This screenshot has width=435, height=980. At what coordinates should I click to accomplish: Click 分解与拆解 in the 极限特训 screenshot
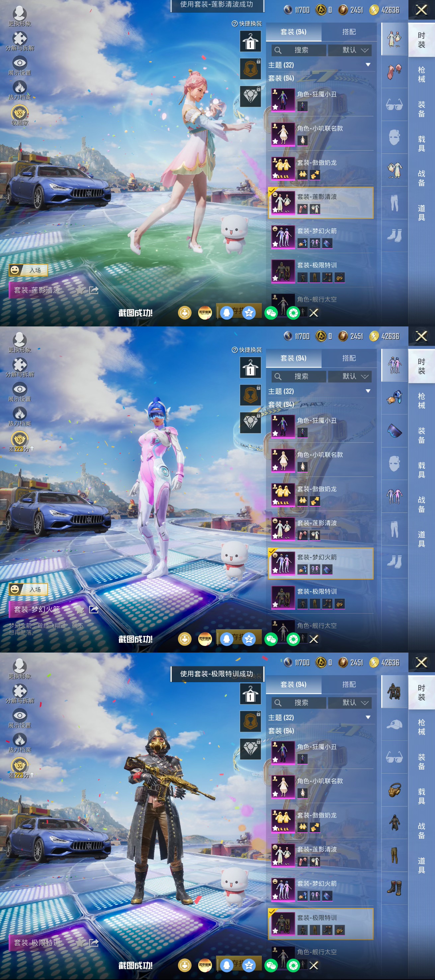pyautogui.click(x=20, y=694)
